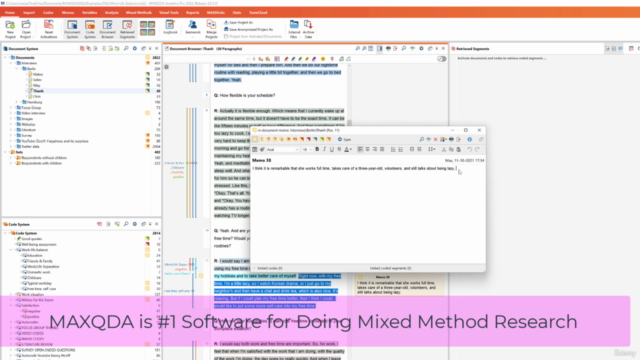Click the search icon in Code System header

point(126,224)
